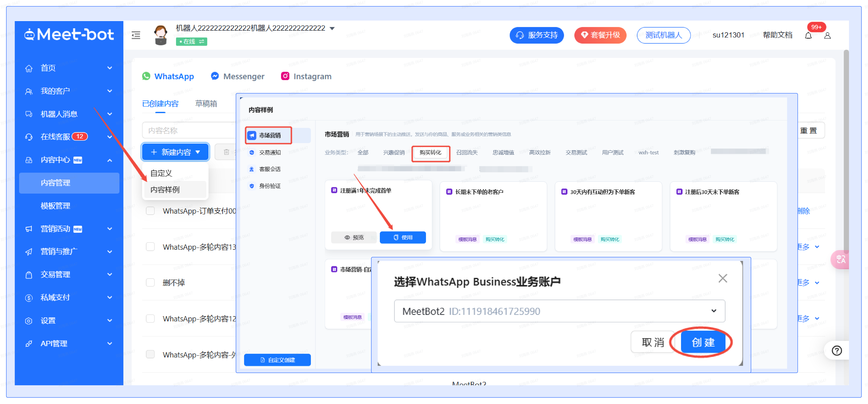Click the 自定义创建 button
Image resolution: width=868 pixels, height=404 pixels.
[277, 360]
